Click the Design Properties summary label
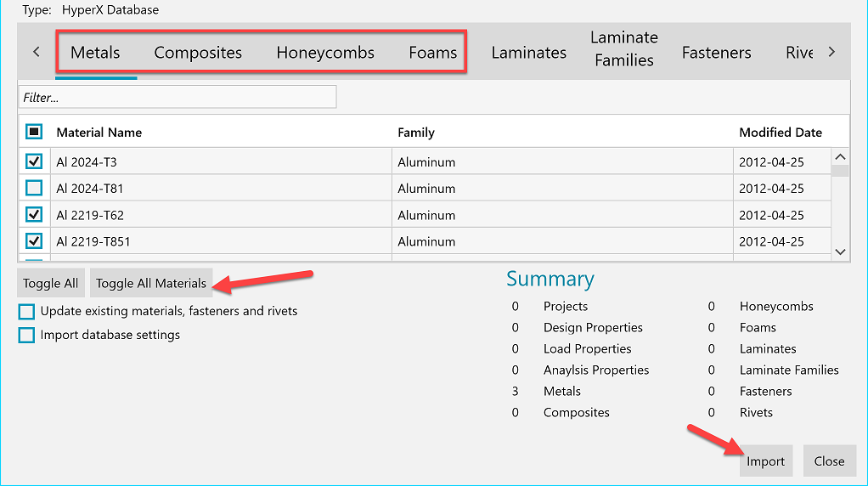This screenshot has height=486, width=868. tap(593, 328)
